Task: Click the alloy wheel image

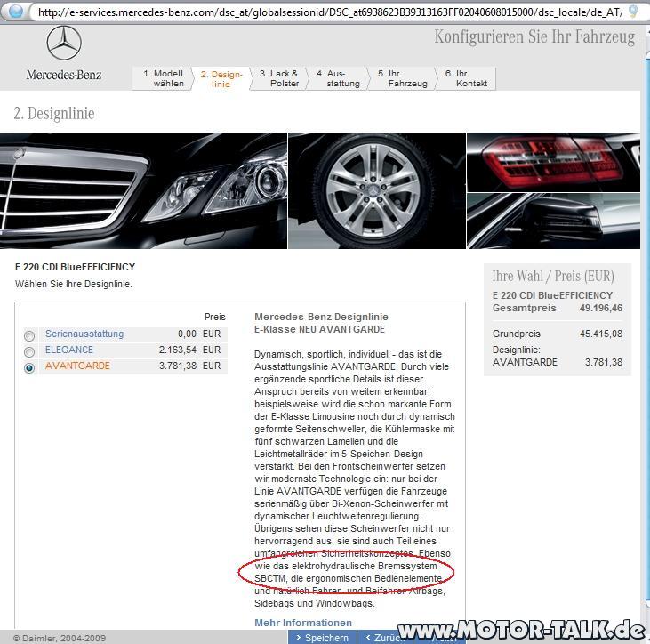Action: [x=377, y=190]
